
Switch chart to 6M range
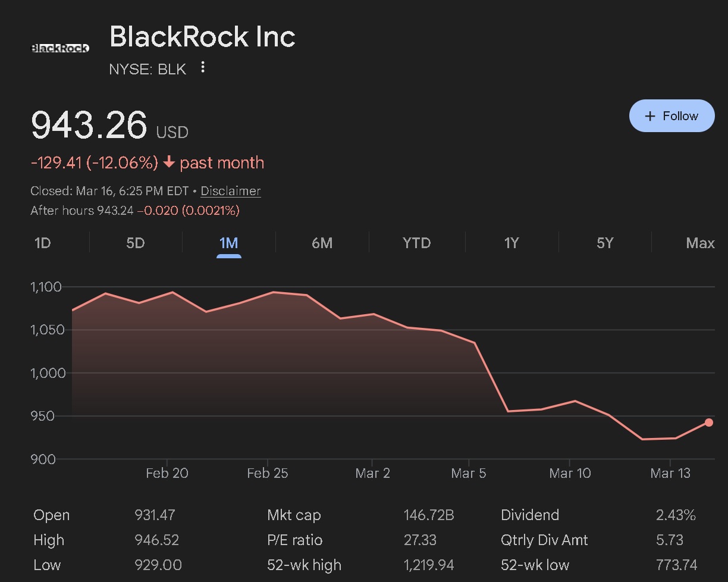point(322,243)
